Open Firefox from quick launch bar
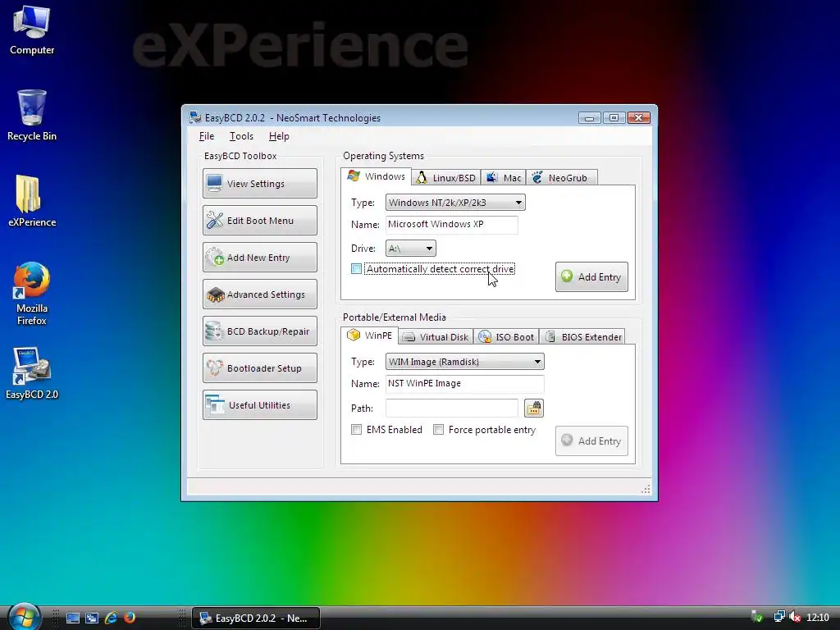The height and width of the screenshot is (630, 840). [129, 618]
